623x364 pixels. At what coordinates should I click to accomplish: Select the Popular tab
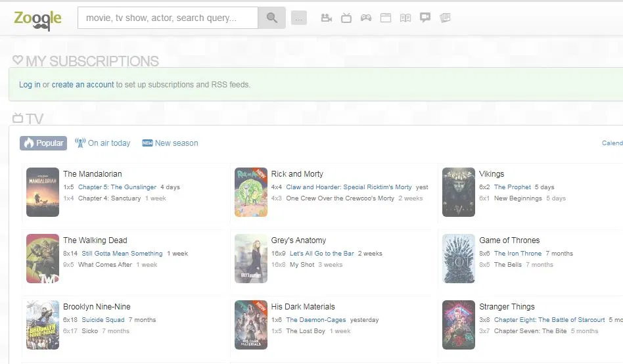click(43, 143)
